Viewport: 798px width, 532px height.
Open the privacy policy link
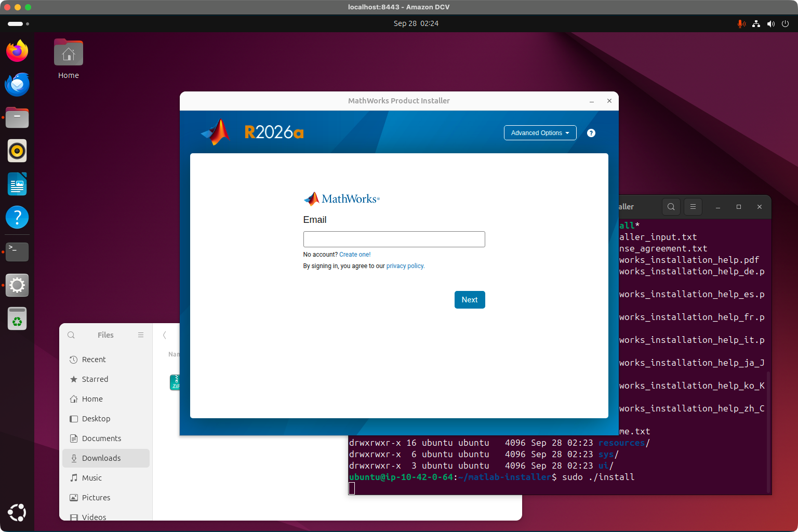pyautogui.click(x=405, y=266)
